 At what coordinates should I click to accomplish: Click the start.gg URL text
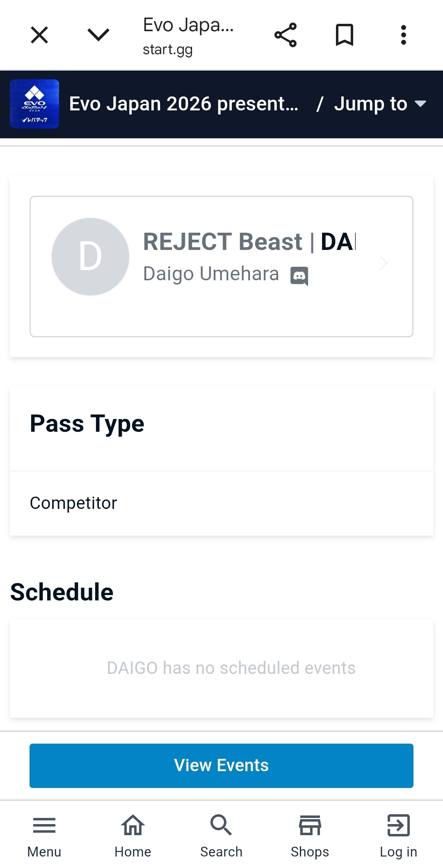coord(168,50)
